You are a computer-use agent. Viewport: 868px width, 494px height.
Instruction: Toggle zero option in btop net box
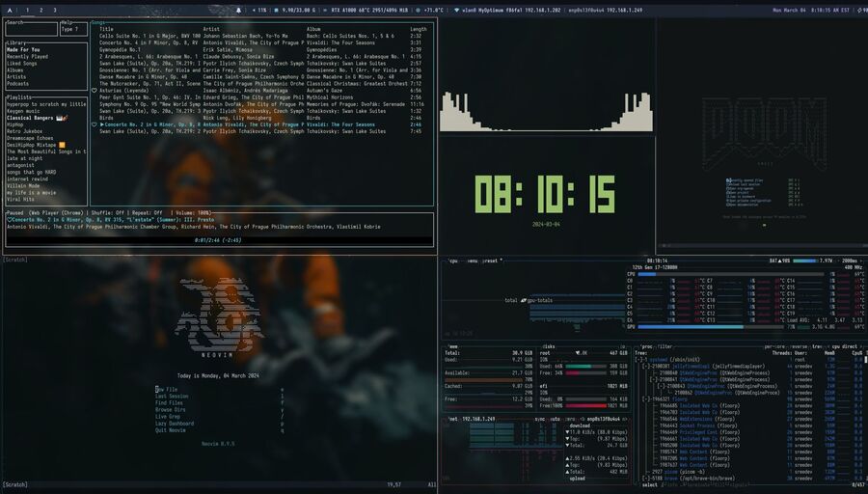[570, 420]
